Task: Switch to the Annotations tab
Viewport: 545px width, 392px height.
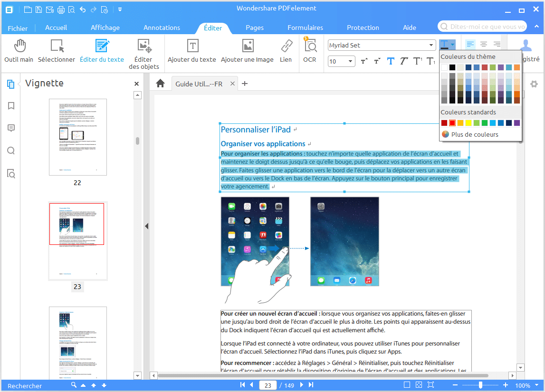Action: [162, 28]
